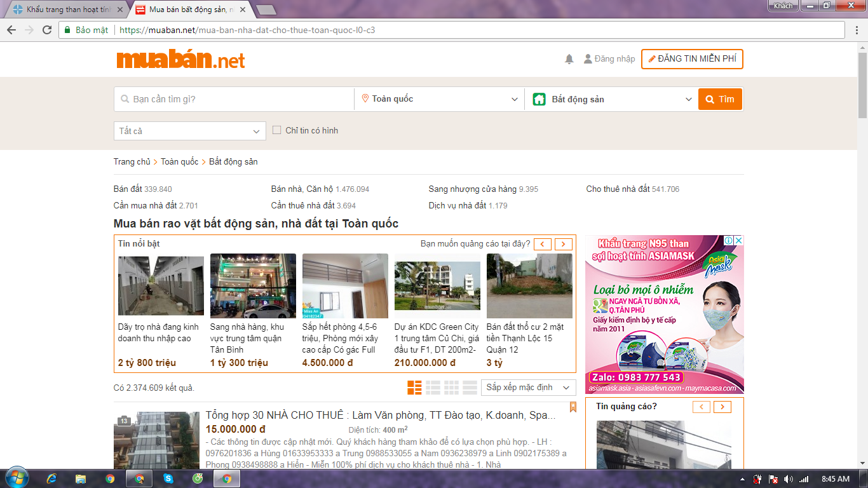
Task: Click the Đăng nhập login link
Action: pyautogui.click(x=609, y=58)
